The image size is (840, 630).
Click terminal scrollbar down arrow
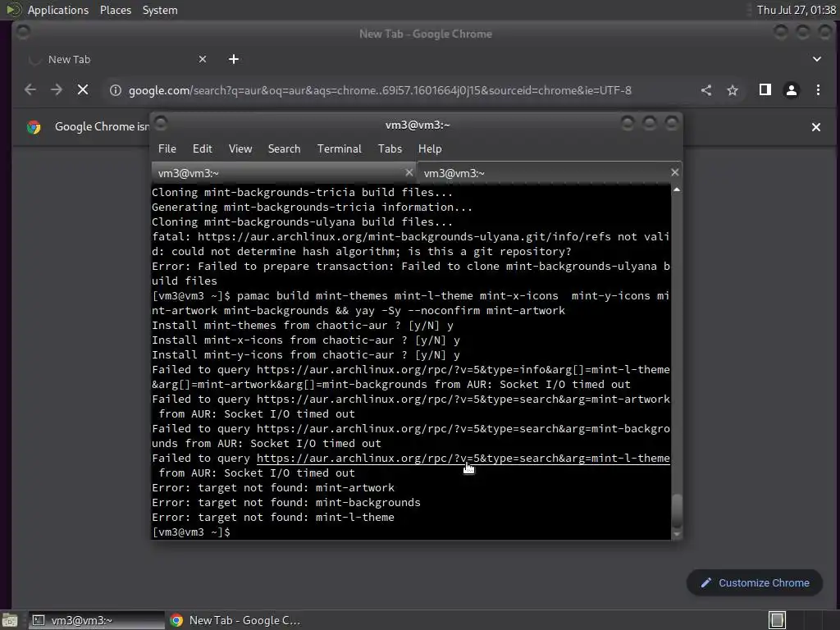click(x=677, y=534)
